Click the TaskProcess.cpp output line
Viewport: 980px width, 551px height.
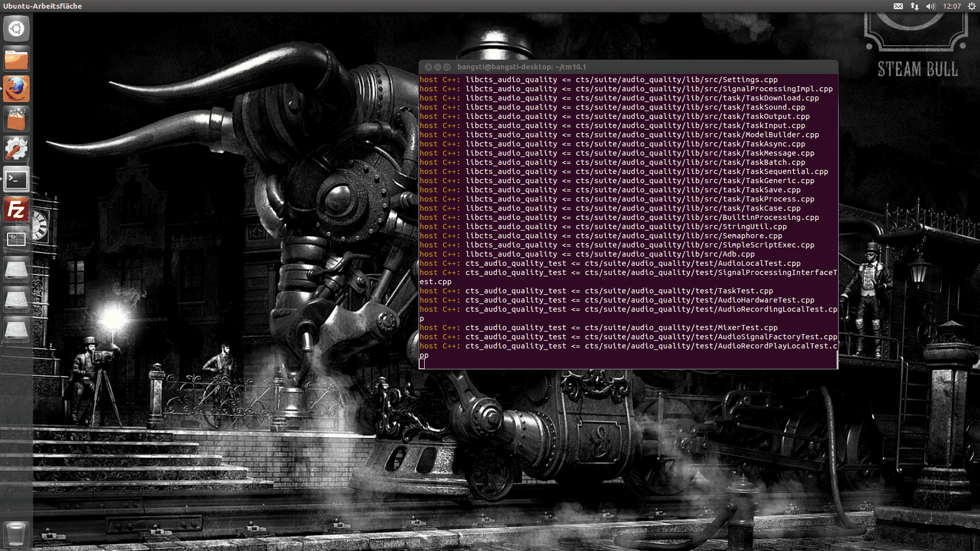coord(617,199)
